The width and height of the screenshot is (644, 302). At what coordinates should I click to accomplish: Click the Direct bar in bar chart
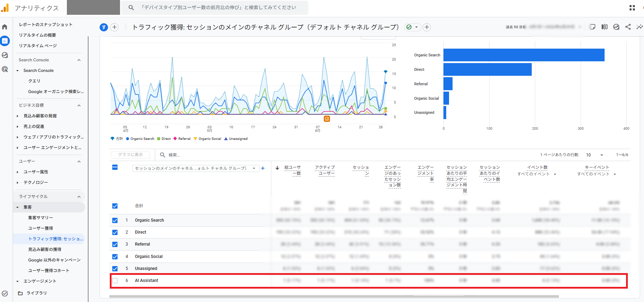[487, 69]
